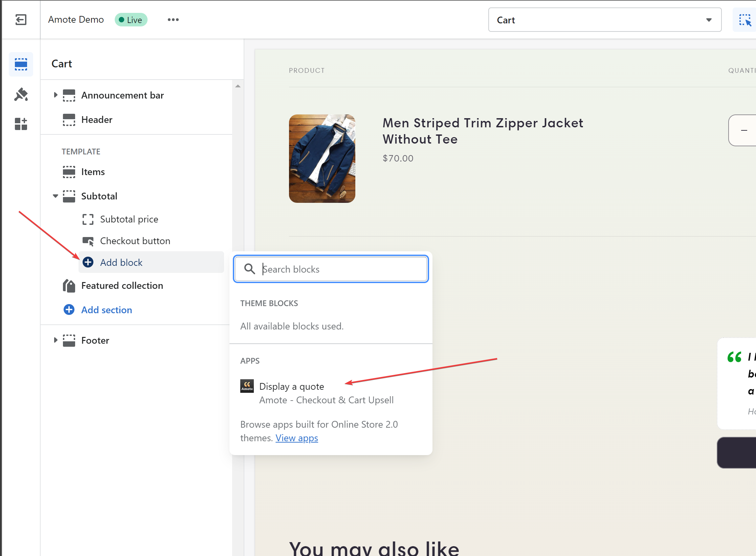Screen dimensions: 756x556
Task: Click the exit editor back icon
Action: coord(21,20)
